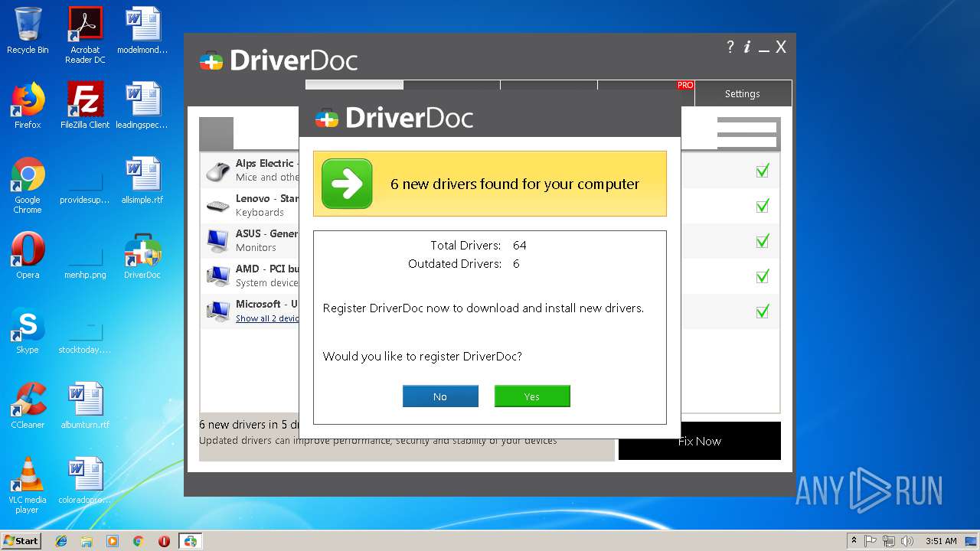The image size is (980, 551).
Task: Click the Lenovo keyboard device icon
Action: coord(218,206)
